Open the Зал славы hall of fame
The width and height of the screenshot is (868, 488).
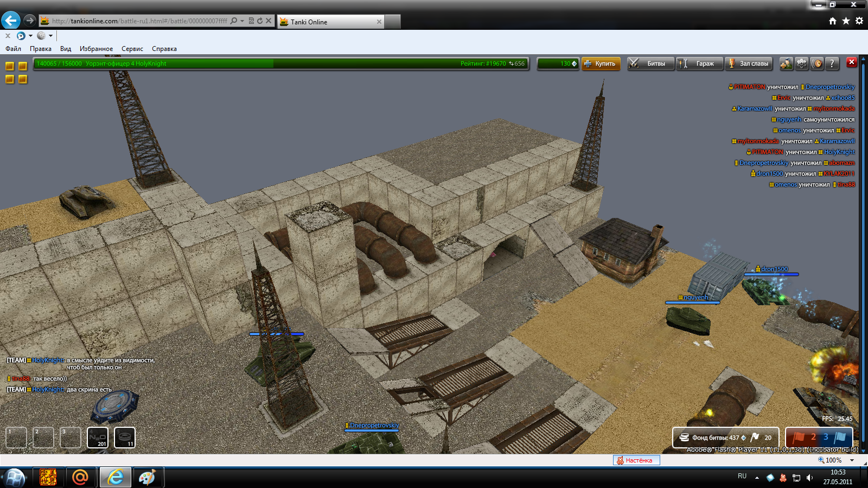click(x=749, y=63)
